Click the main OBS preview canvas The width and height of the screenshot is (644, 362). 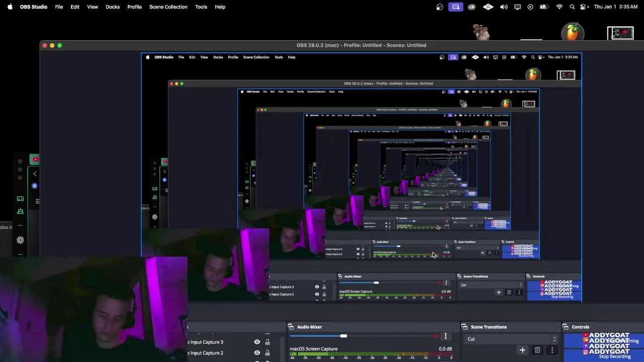[x=361, y=177]
